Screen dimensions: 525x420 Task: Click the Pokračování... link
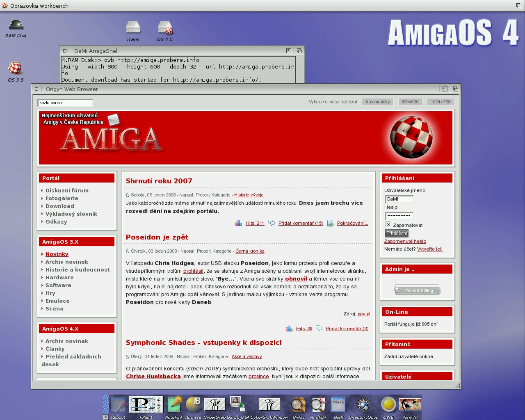[x=353, y=223]
